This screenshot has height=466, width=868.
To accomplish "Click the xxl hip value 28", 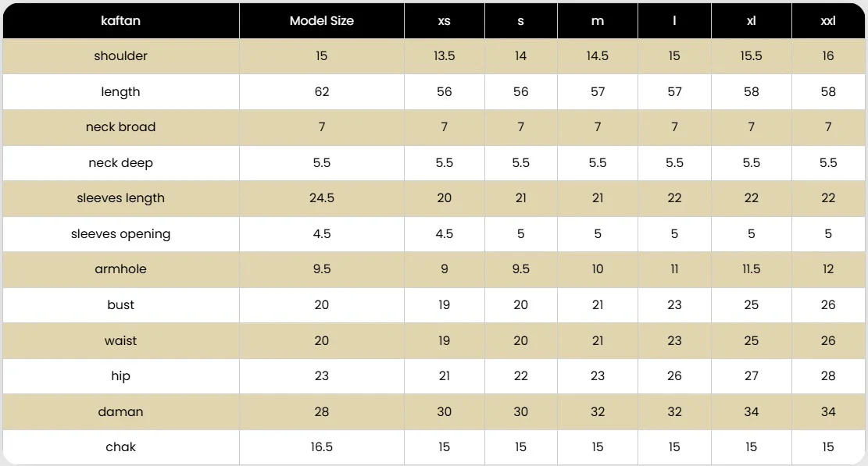I will pos(828,376).
